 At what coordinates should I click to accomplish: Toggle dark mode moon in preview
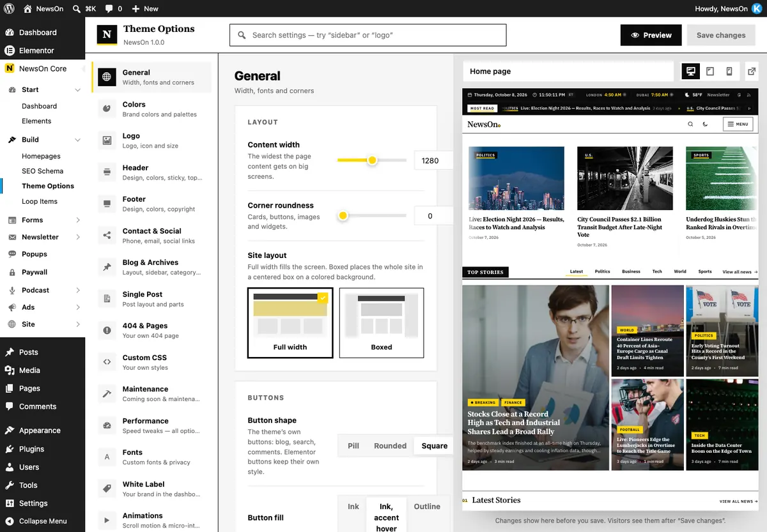click(706, 125)
